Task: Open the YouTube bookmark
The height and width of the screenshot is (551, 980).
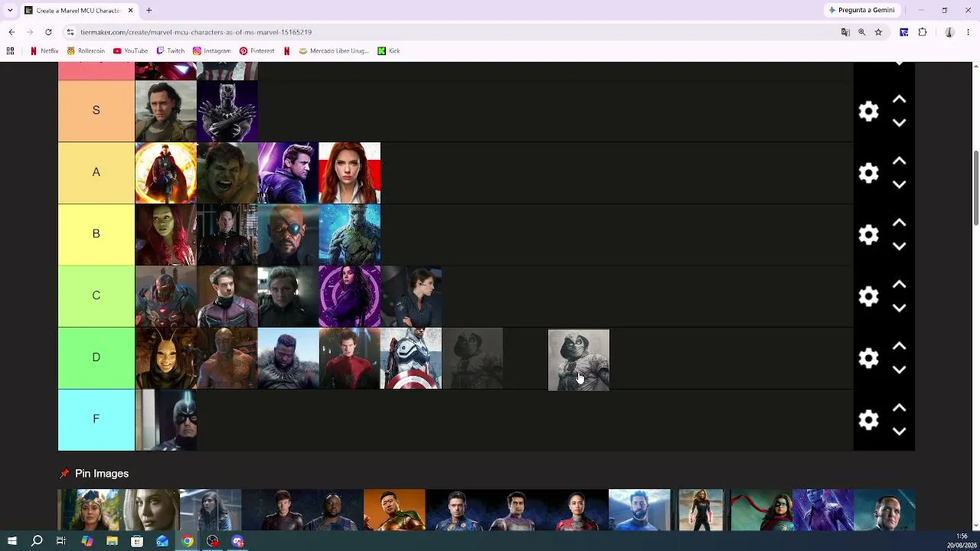Action: click(130, 51)
